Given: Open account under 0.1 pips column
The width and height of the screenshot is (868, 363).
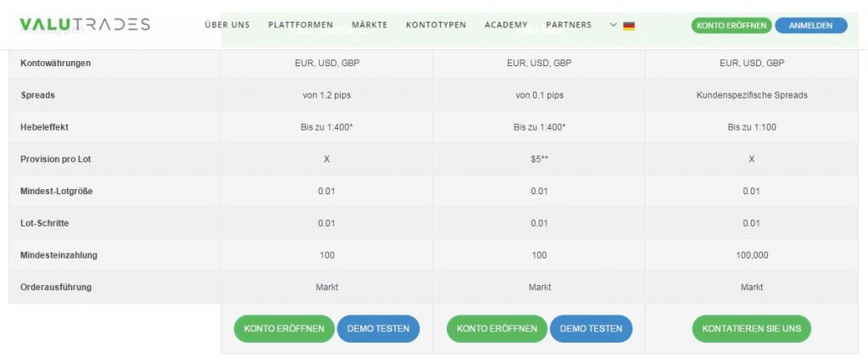Looking at the screenshot, I should tap(497, 328).
